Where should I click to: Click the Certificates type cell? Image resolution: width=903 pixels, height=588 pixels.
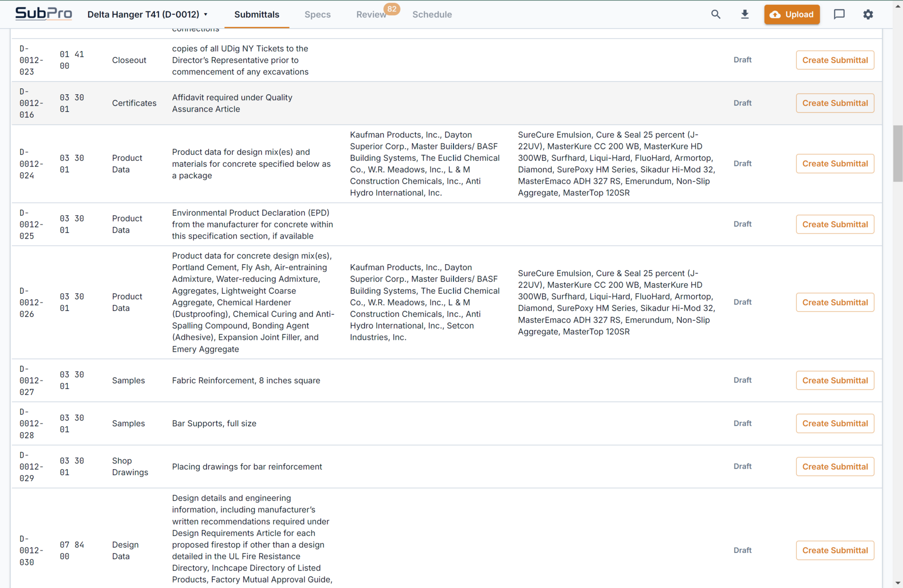(x=134, y=103)
